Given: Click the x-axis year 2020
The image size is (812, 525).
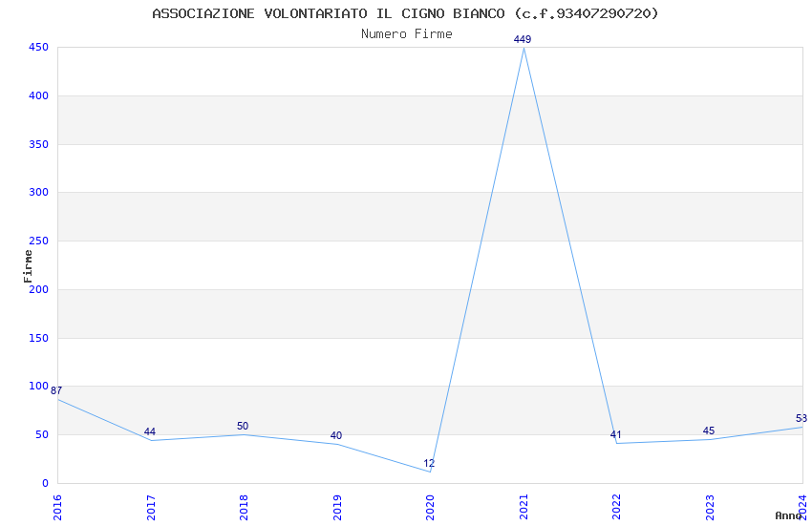Looking at the screenshot, I should pyautogui.click(x=430, y=508).
